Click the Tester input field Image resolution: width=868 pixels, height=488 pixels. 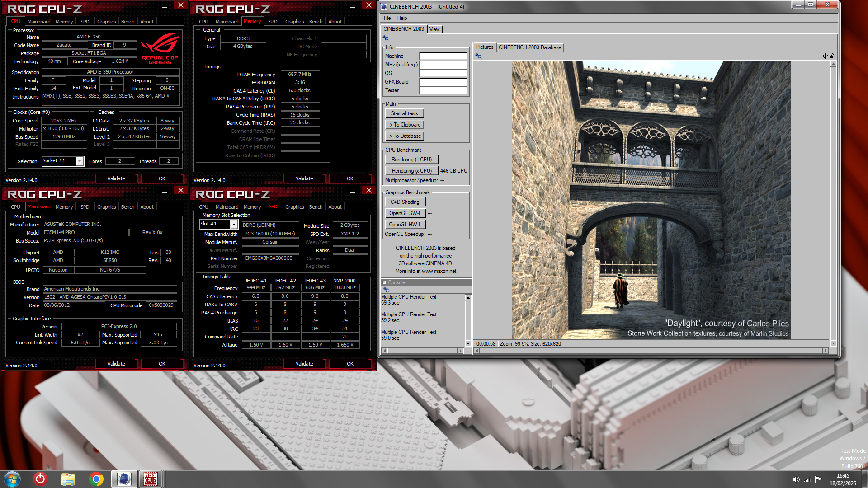(x=443, y=90)
